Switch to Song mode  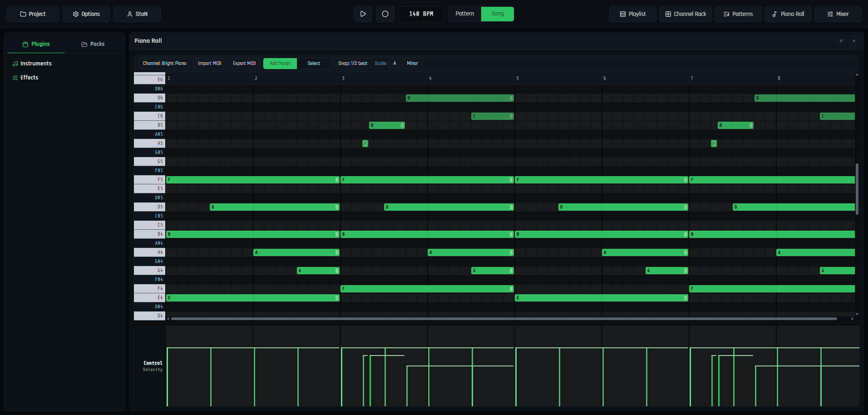coord(498,14)
